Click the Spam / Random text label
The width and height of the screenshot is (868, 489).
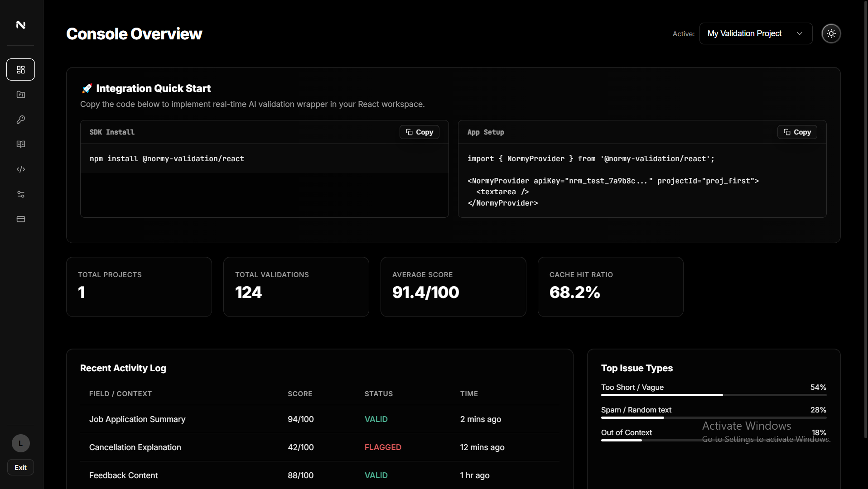click(x=636, y=410)
